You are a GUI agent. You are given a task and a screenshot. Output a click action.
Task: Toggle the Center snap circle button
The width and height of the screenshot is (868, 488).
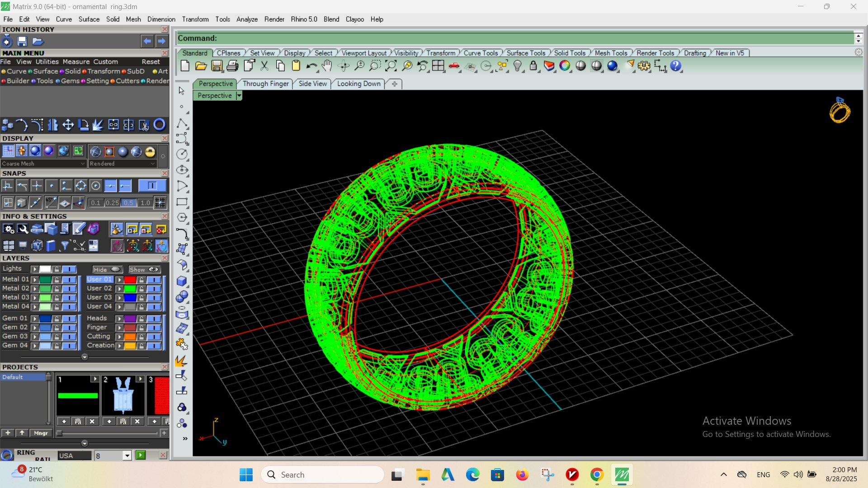pyautogui.click(x=95, y=186)
